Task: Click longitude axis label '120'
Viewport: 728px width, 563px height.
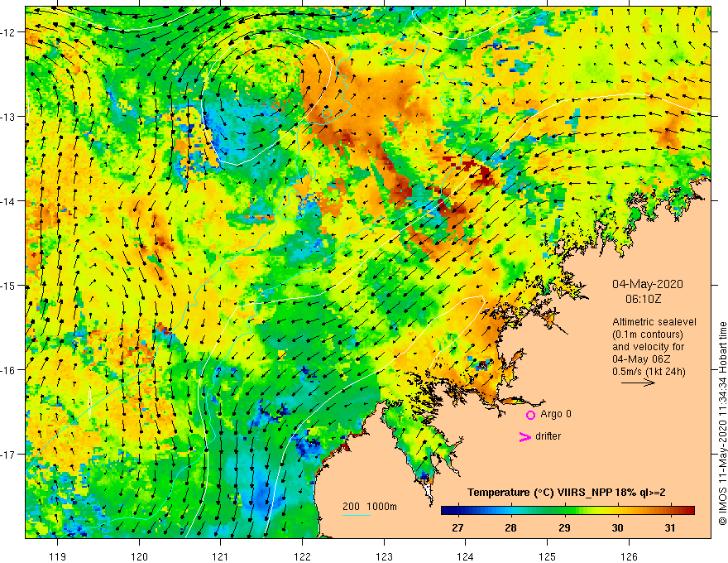Action: [x=139, y=556]
